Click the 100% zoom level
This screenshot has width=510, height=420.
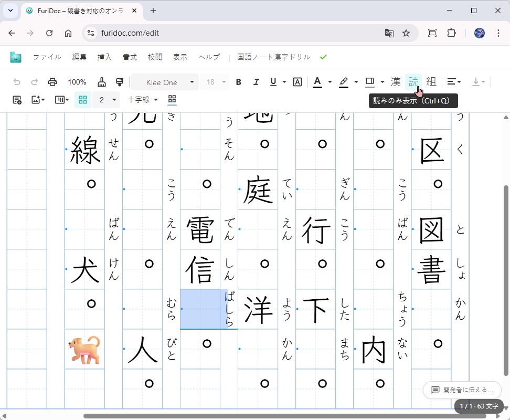point(77,82)
